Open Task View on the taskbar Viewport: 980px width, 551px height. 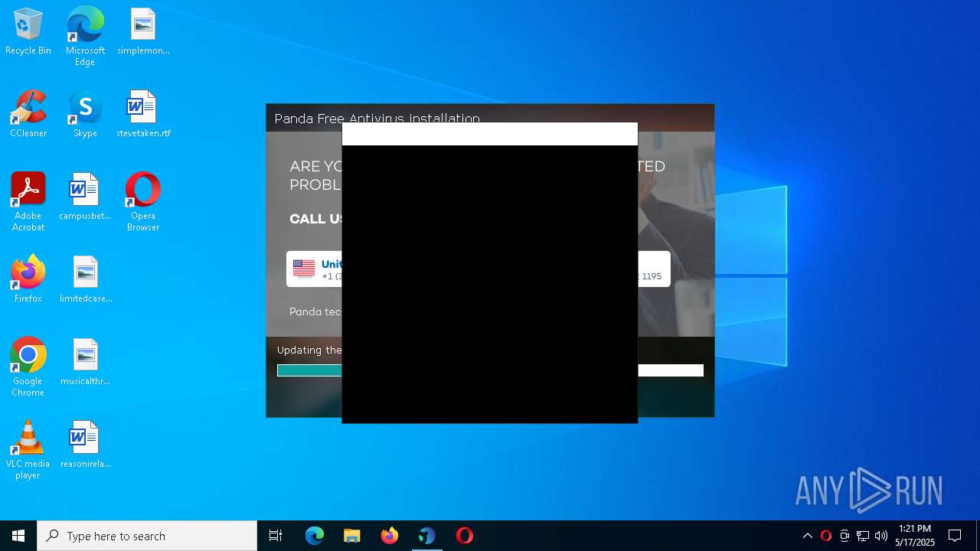[x=276, y=536]
